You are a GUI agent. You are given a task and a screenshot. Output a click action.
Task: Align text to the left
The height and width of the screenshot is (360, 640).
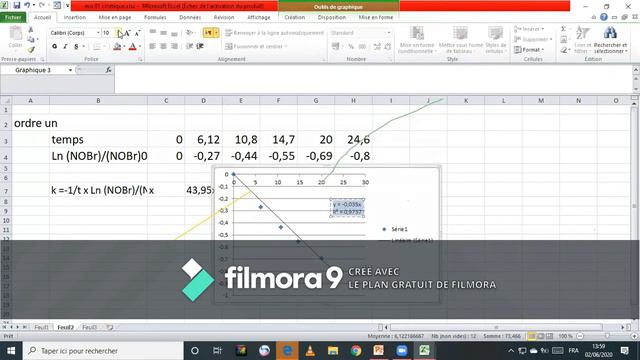pos(153,47)
